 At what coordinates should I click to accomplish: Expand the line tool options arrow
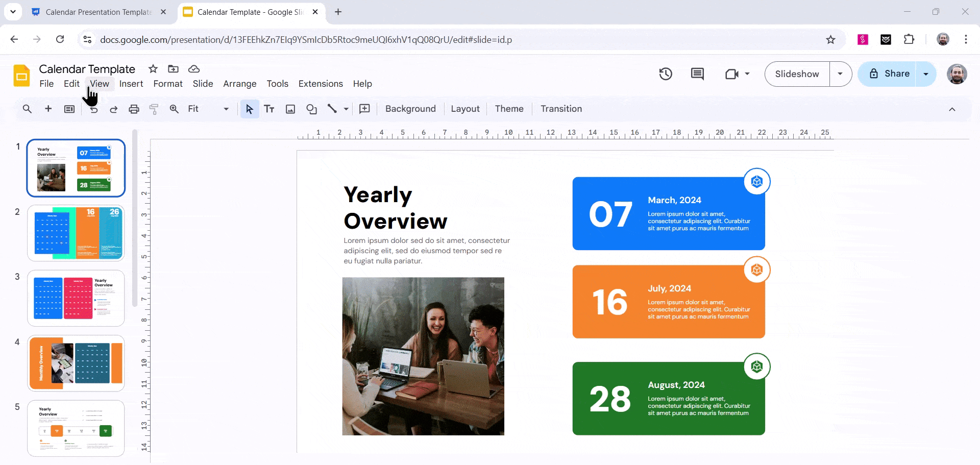[x=346, y=109]
